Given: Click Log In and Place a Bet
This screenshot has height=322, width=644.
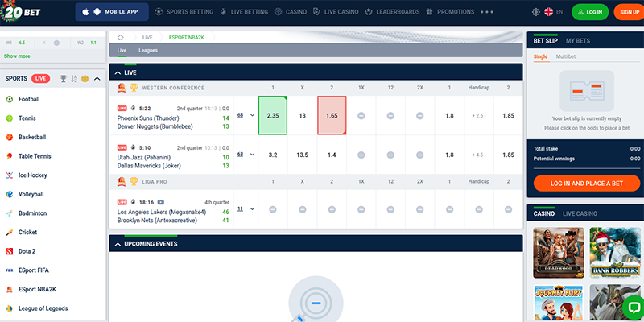Looking at the screenshot, I should pyautogui.click(x=587, y=184).
